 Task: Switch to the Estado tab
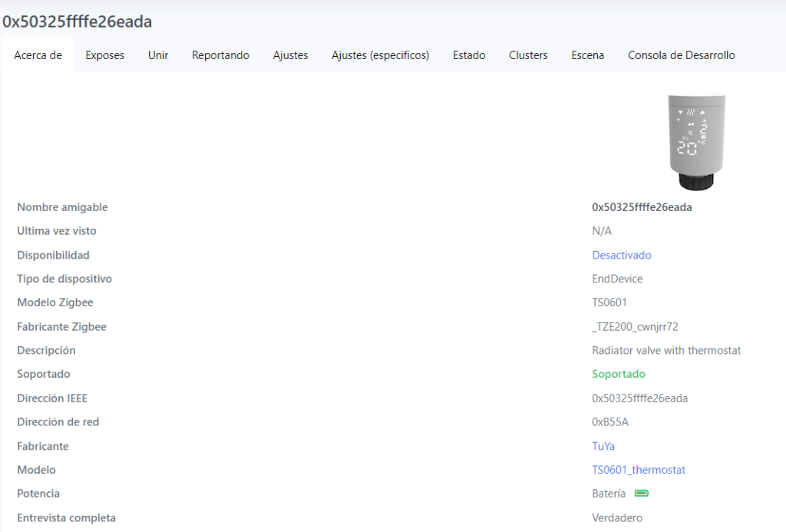[x=469, y=55]
